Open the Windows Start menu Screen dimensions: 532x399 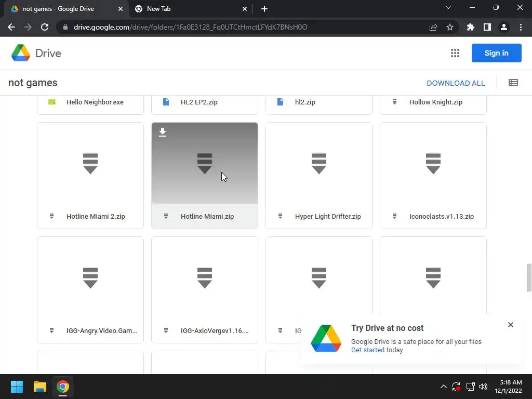pyautogui.click(x=17, y=387)
